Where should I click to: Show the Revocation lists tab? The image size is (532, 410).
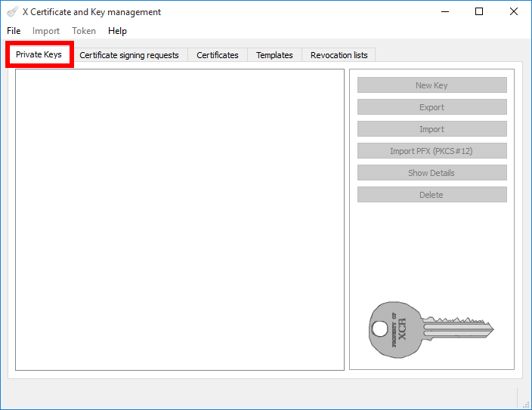[x=339, y=55]
